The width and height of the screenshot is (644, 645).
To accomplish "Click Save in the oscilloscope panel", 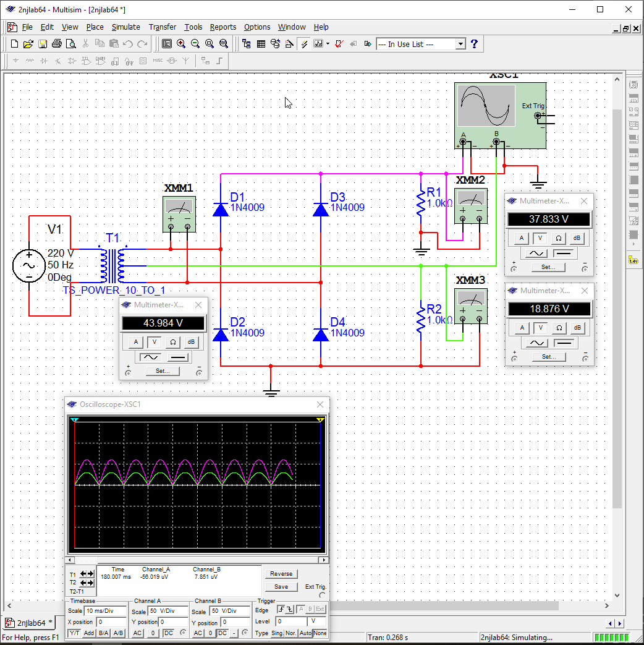I will pos(281,587).
